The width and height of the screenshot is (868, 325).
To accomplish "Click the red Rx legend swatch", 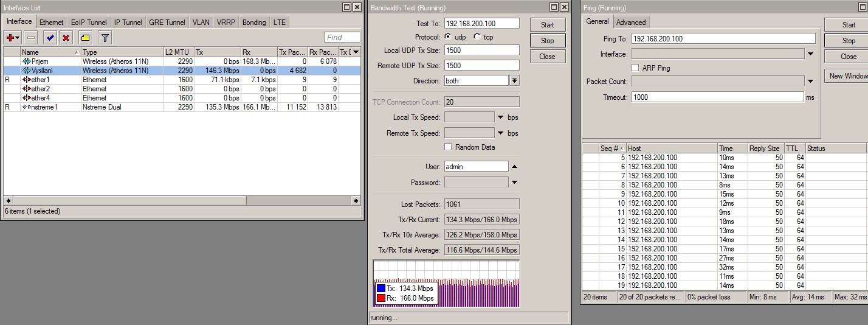I will (x=381, y=298).
